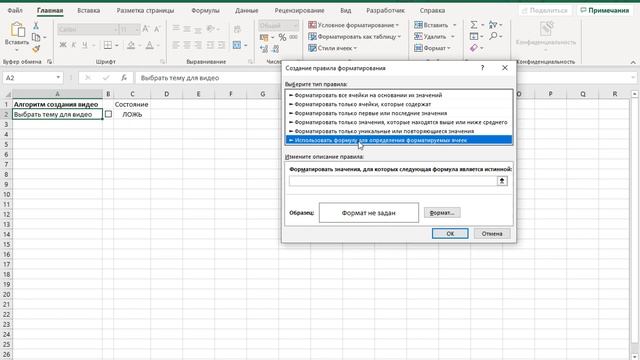Switch to the Данные tab
The image size is (640, 360).
pos(247,10)
